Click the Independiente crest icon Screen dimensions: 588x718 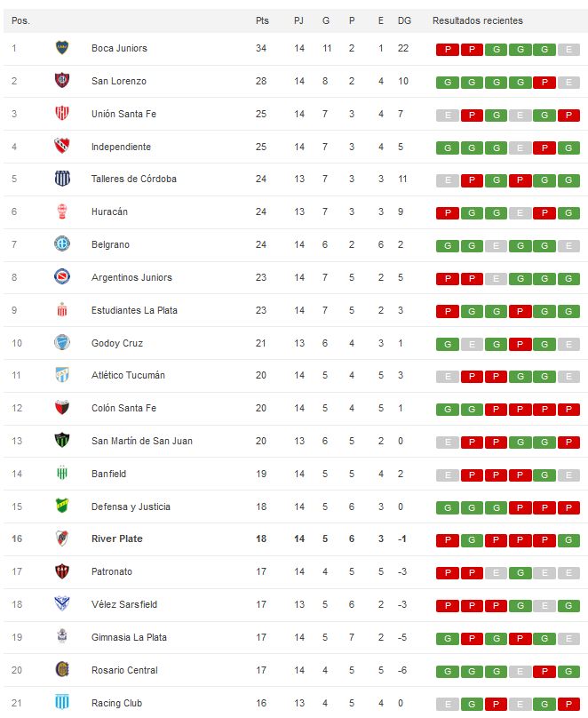click(x=62, y=146)
